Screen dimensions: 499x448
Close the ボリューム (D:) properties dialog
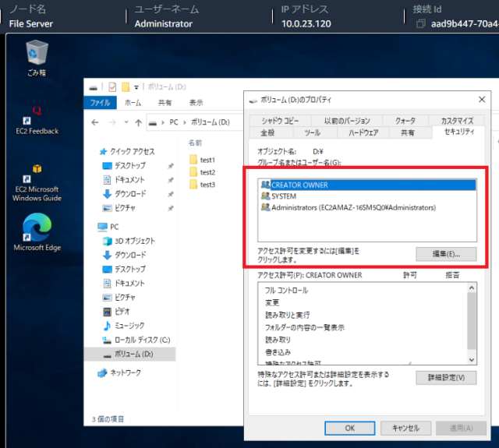pos(482,100)
